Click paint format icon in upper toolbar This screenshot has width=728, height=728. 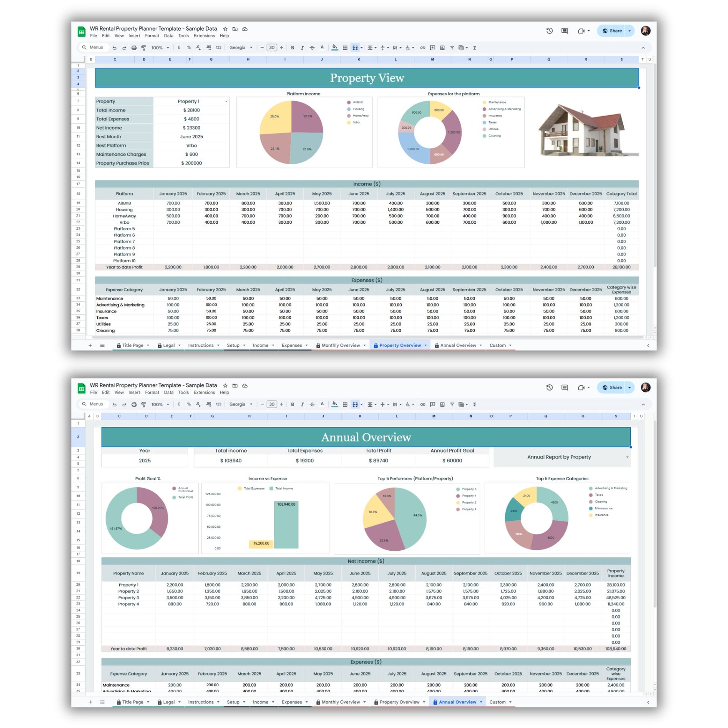click(144, 48)
